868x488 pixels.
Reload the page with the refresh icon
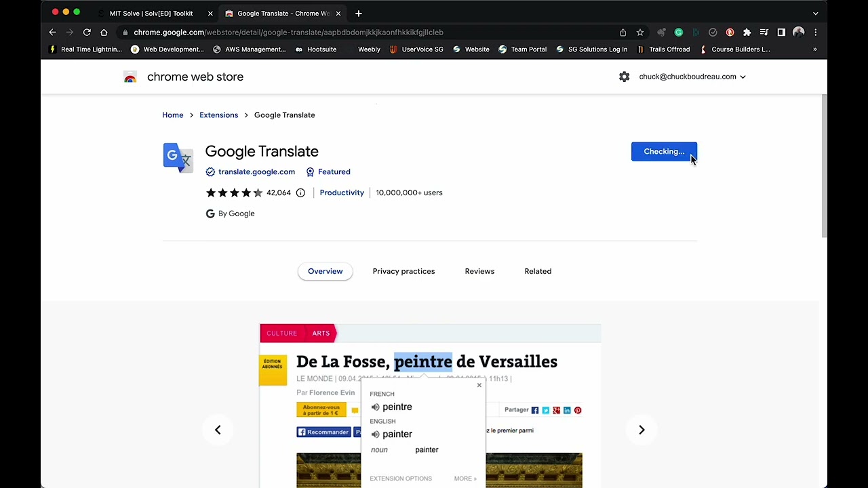coord(87,32)
